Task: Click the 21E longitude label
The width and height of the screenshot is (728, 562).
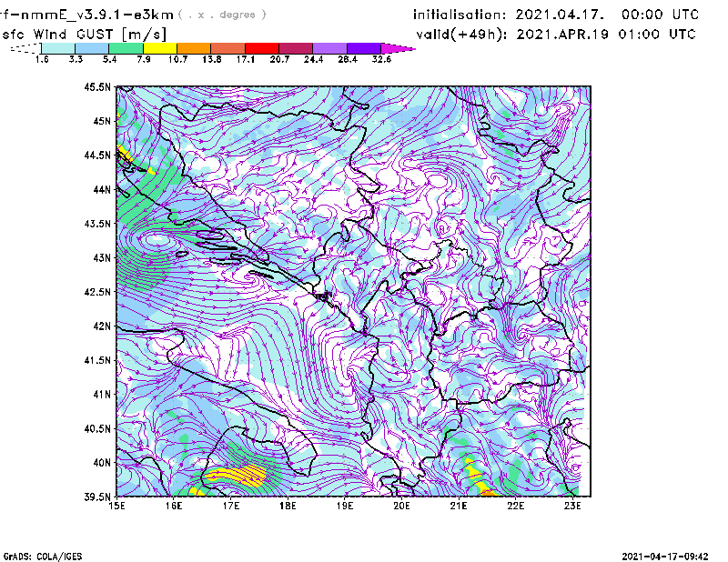Action: (x=459, y=506)
